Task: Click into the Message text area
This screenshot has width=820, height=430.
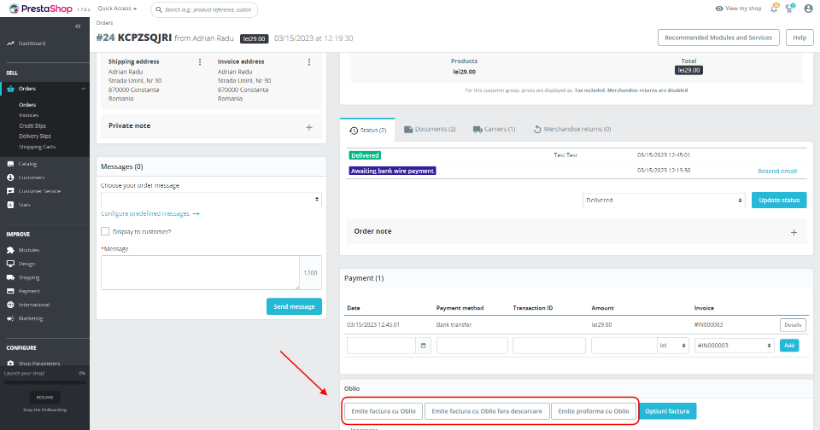Action: click(x=200, y=272)
